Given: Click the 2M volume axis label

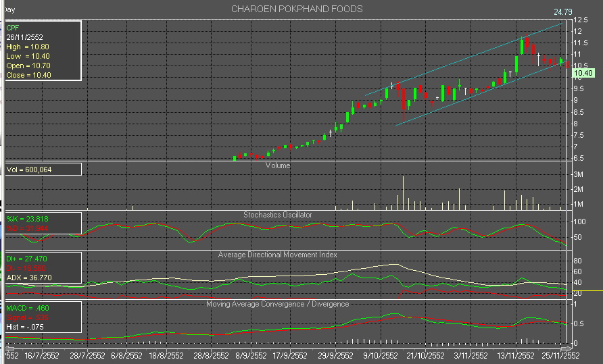Looking at the screenshot, I should (x=578, y=190).
